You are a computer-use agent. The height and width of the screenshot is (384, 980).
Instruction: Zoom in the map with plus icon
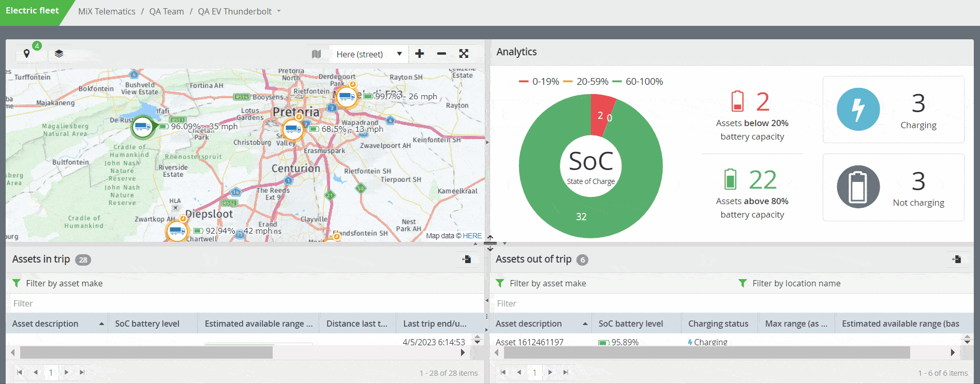tap(420, 54)
